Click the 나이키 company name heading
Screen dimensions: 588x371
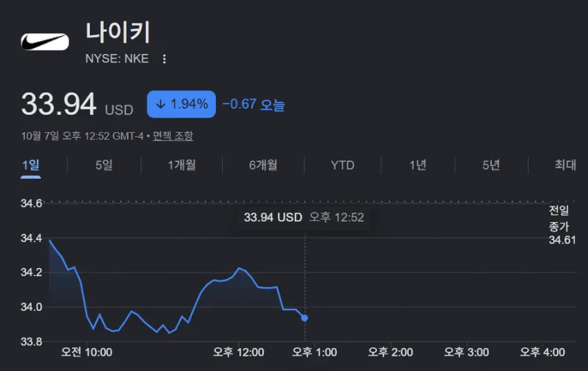[118, 33]
